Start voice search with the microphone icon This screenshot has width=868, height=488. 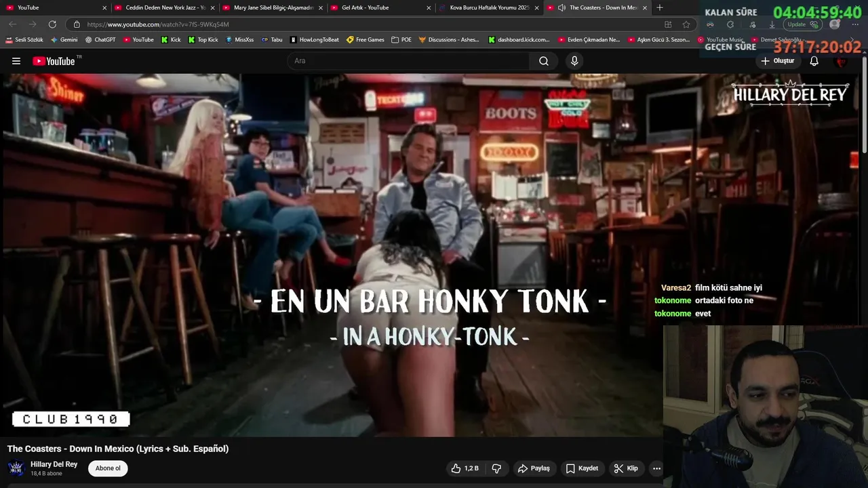[x=574, y=61]
